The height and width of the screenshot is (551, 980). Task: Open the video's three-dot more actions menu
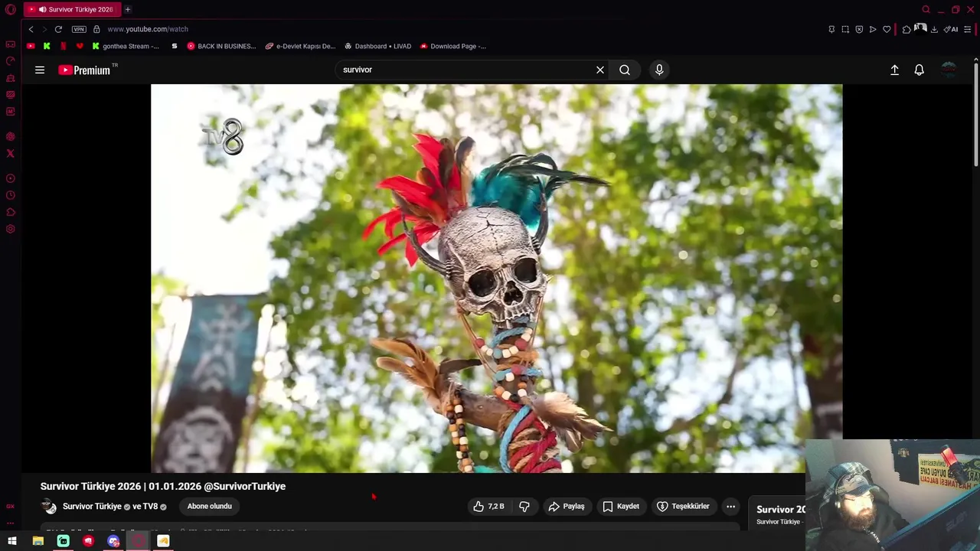point(730,507)
